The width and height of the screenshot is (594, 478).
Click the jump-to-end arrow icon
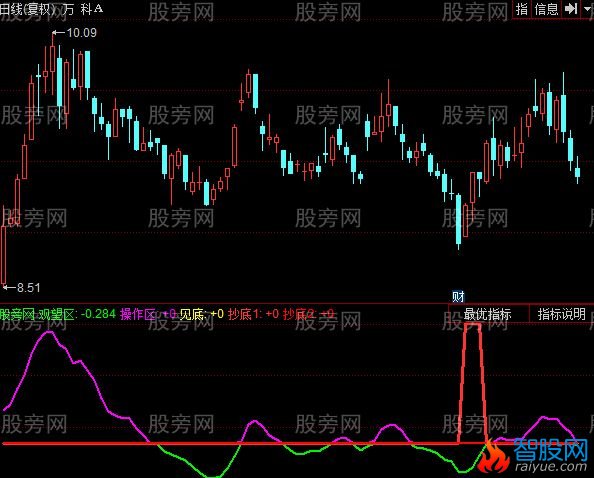[571, 9]
